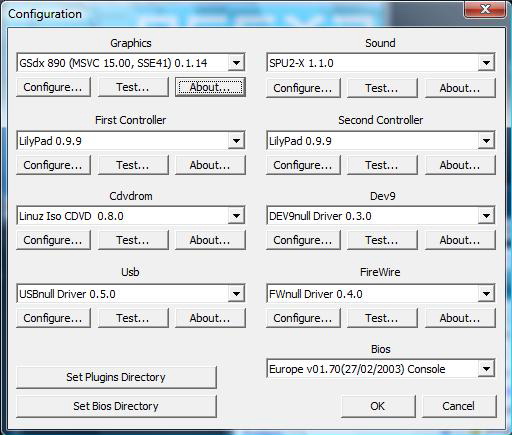This screenshot has height=435, width=512.
Task: Dismiss dialog with the Cancel button
Action: pyautogui.click(x=459, y=406)
